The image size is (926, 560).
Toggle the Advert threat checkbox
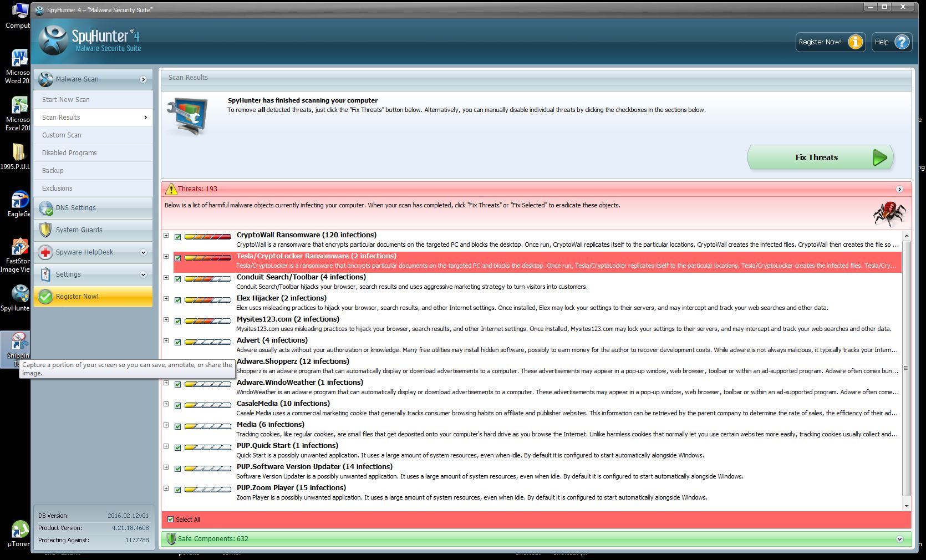(177, 342)
